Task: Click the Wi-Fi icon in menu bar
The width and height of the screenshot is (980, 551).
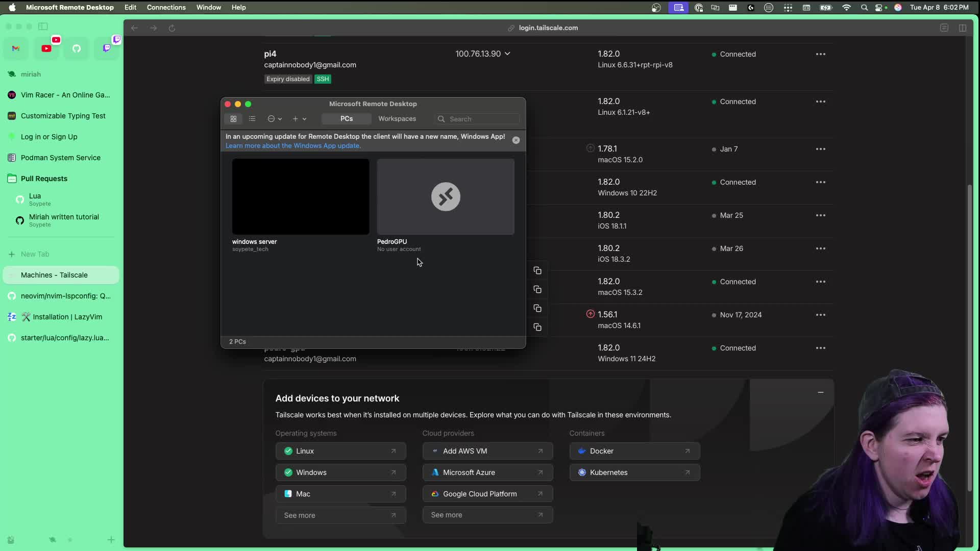Action: 846,8
